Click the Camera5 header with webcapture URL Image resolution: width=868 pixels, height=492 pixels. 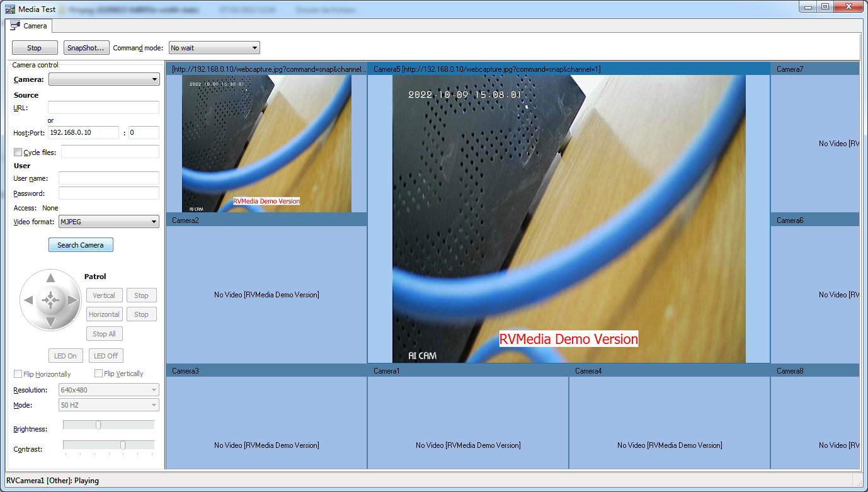569,69
